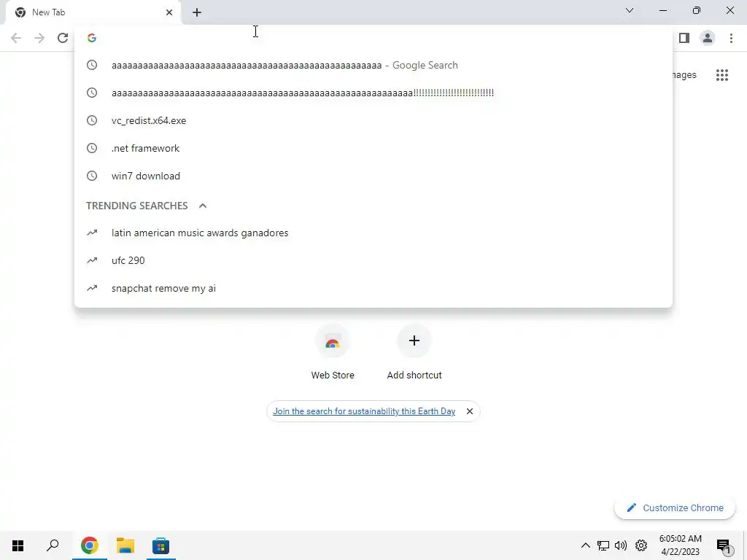The height and width of the screenshot is (560, 747).
Task: Go forward using the forward arrow
Action: tap(39, 38)
